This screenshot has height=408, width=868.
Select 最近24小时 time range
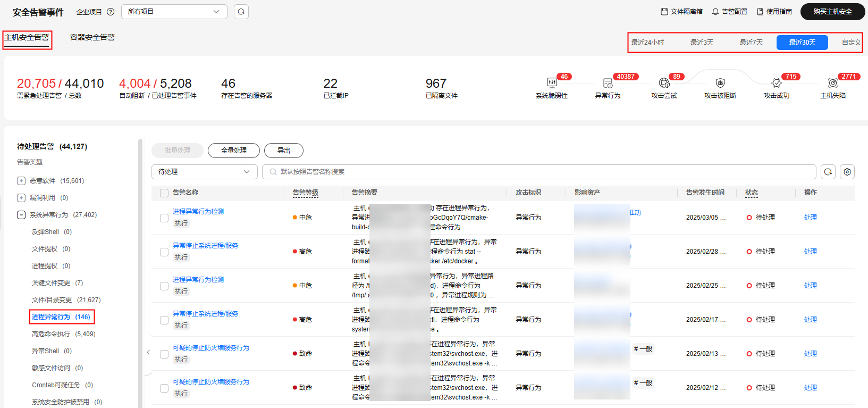click(647, 43)
